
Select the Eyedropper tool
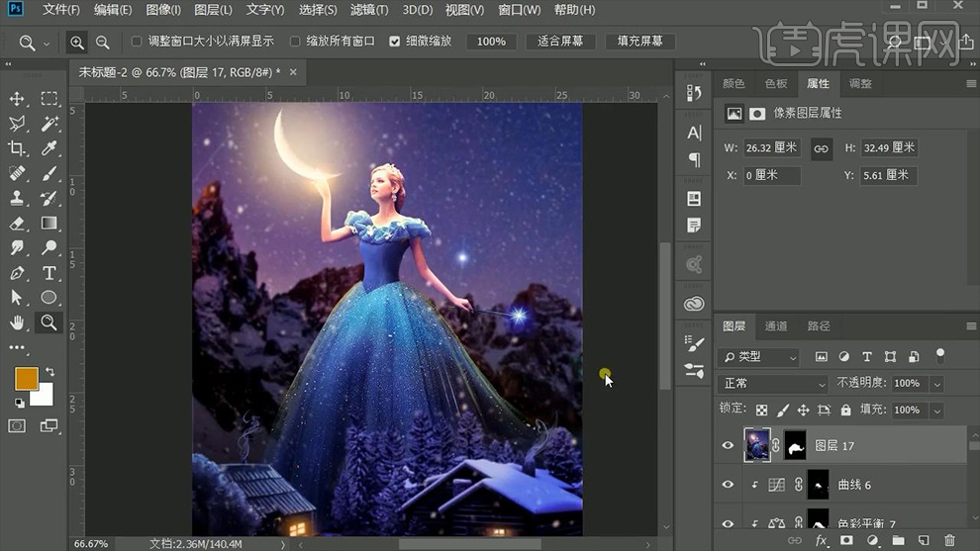[49, 148]
